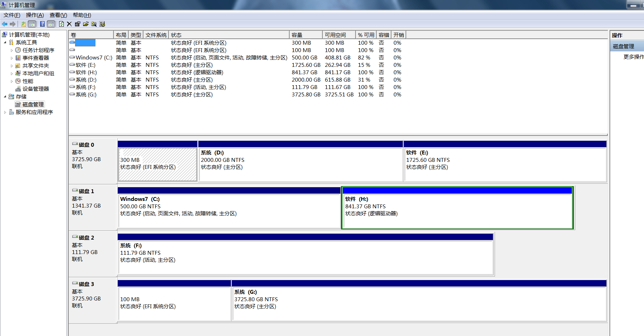Open the 查看(V) menu

(58, 15)
